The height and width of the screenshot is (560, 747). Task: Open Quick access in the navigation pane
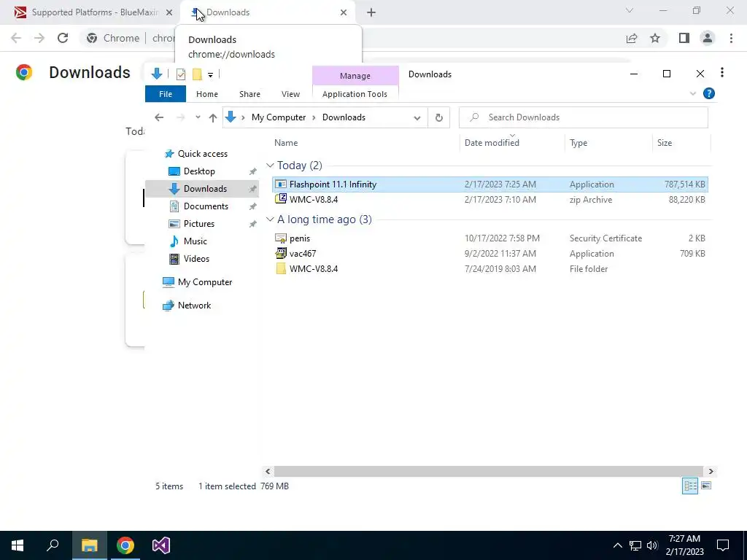[x=203, y=154]
